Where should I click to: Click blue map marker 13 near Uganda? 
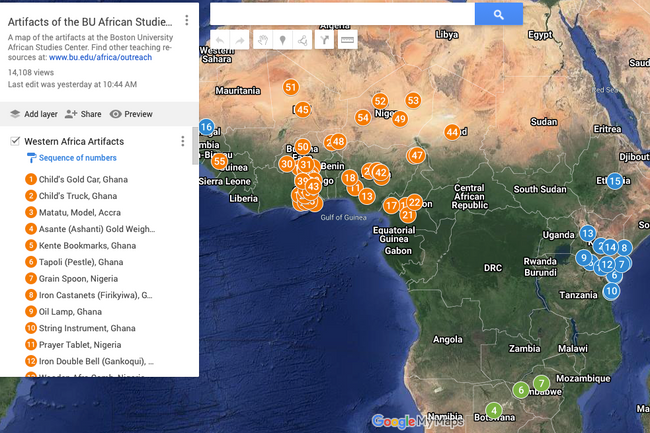tap(588, 234)
